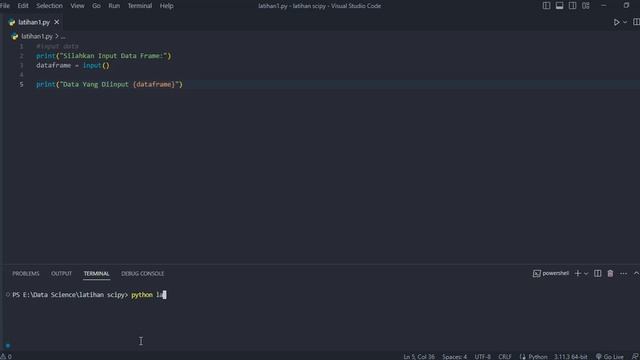This screenshot has height=360, width=640.
Task: Restore down the VS Code window
Action: pos(626,6)
